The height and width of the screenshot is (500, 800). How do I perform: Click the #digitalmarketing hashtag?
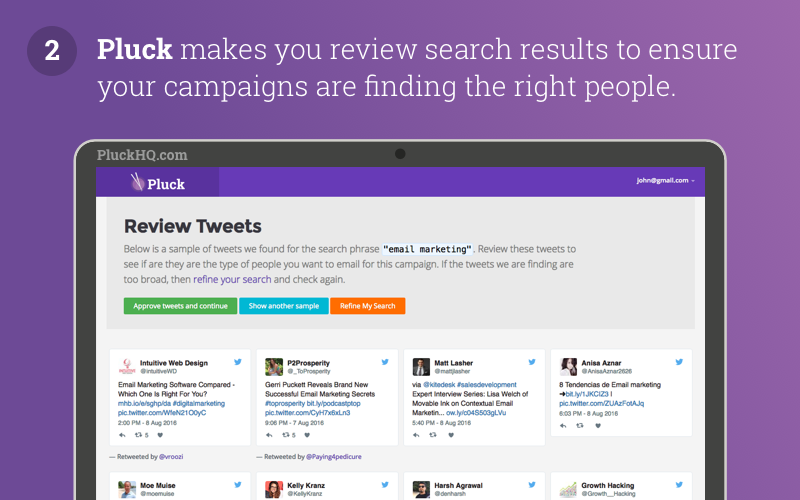click(198, 403)
